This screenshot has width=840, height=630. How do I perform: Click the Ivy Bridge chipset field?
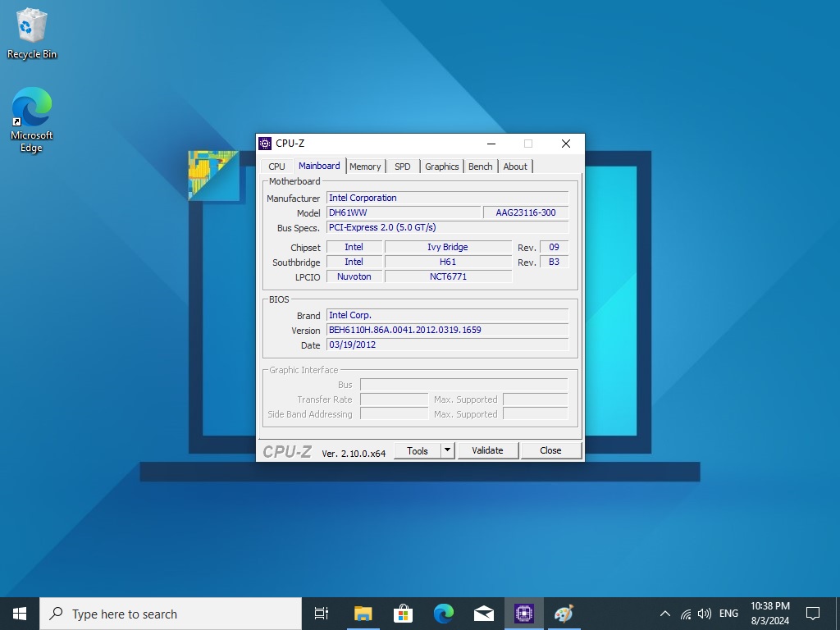pyautogui.click(x=448, y=247)
